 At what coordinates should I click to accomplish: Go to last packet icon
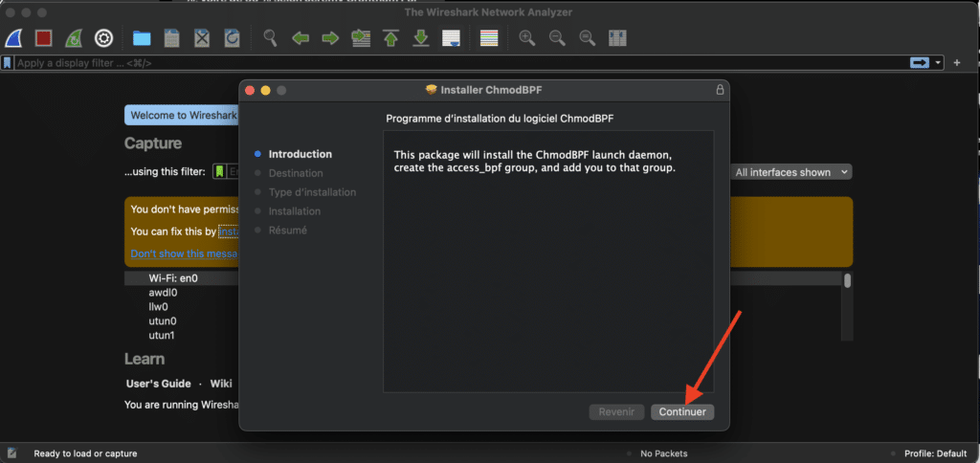[421, 38]
